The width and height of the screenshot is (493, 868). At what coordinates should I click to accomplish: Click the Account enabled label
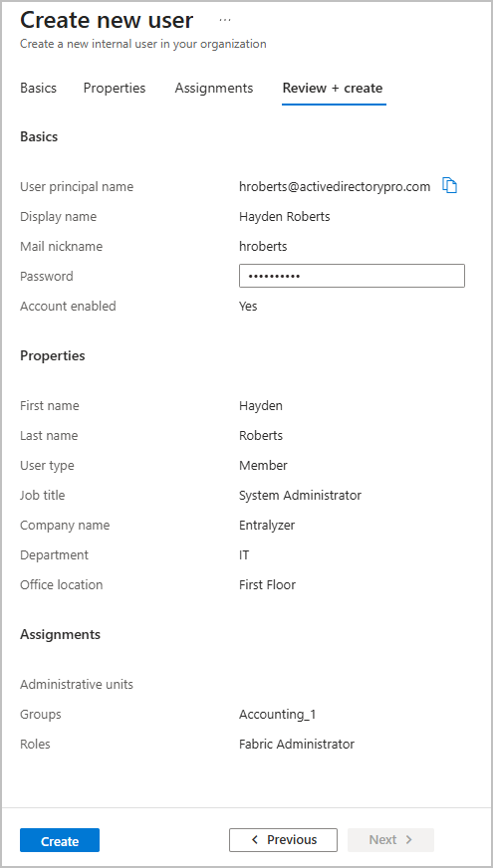click(68, 307)
